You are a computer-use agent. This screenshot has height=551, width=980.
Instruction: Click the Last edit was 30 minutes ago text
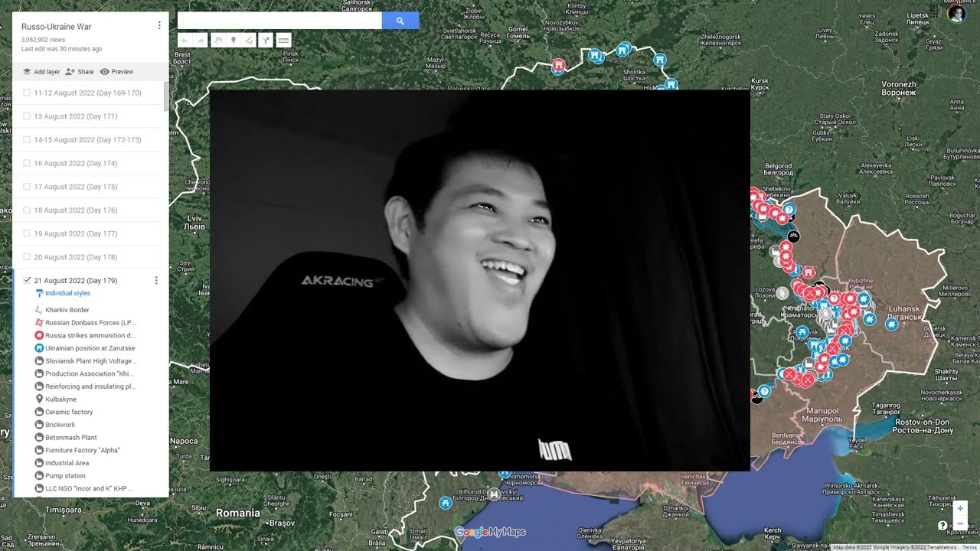point(61,49)
